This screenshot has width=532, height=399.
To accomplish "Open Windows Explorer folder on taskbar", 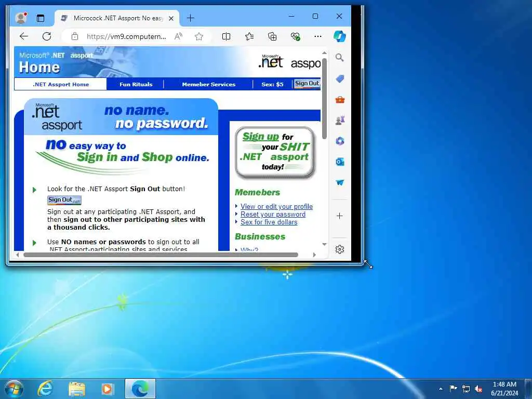I will (77, 389).
